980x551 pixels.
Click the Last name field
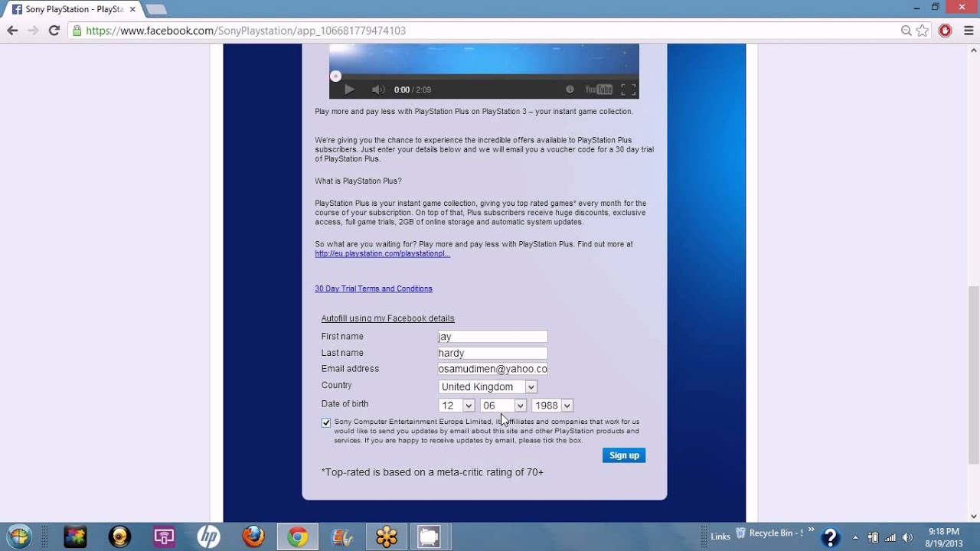pyautogui.click(x=492, y=353)
